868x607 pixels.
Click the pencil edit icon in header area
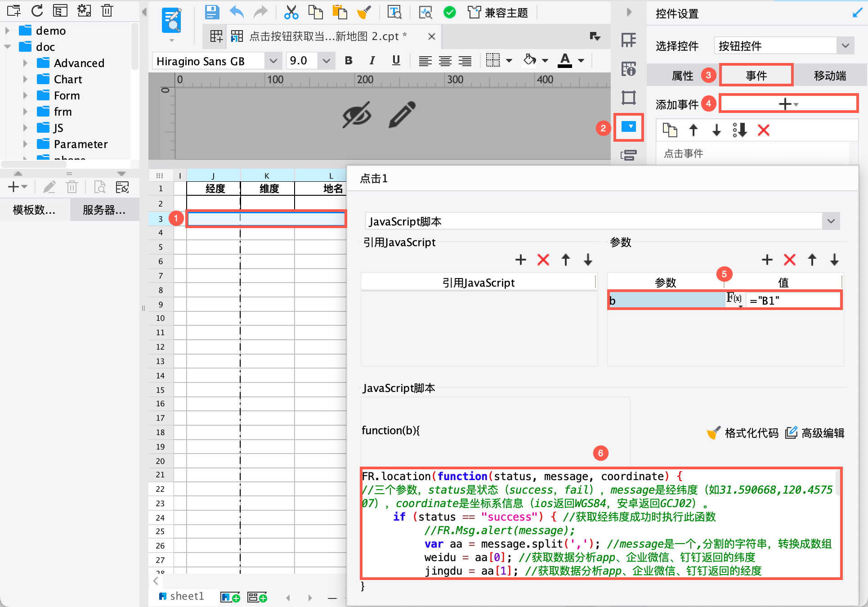(402, 115)
